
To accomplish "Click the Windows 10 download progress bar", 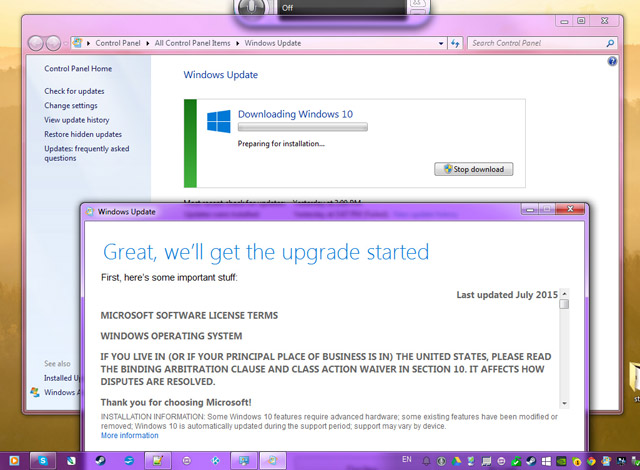I will pyautogui.click(x=302, y=127).
